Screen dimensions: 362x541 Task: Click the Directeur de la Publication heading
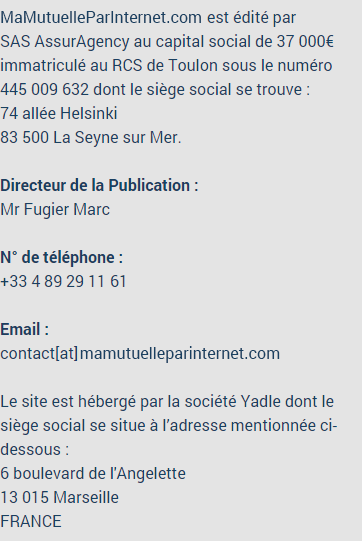[99, 185]
